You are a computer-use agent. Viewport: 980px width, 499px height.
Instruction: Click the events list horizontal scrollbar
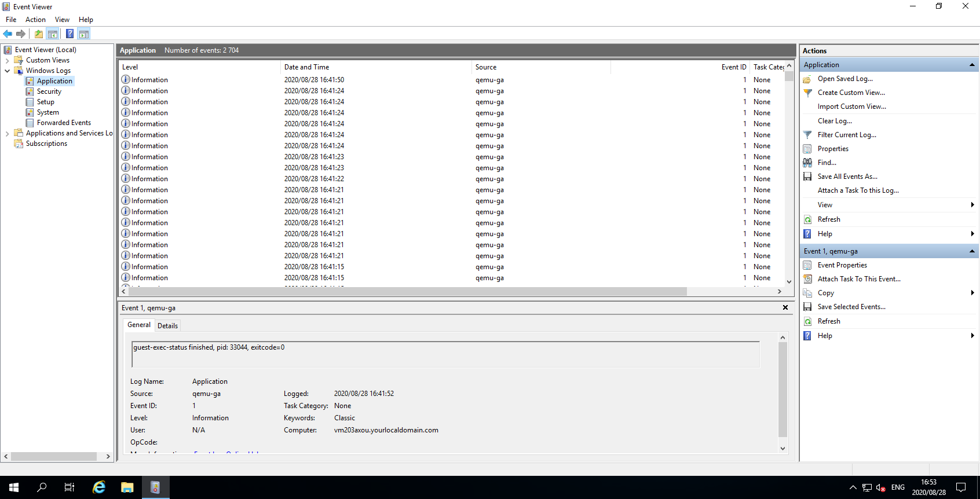click(x=407, y=292)
